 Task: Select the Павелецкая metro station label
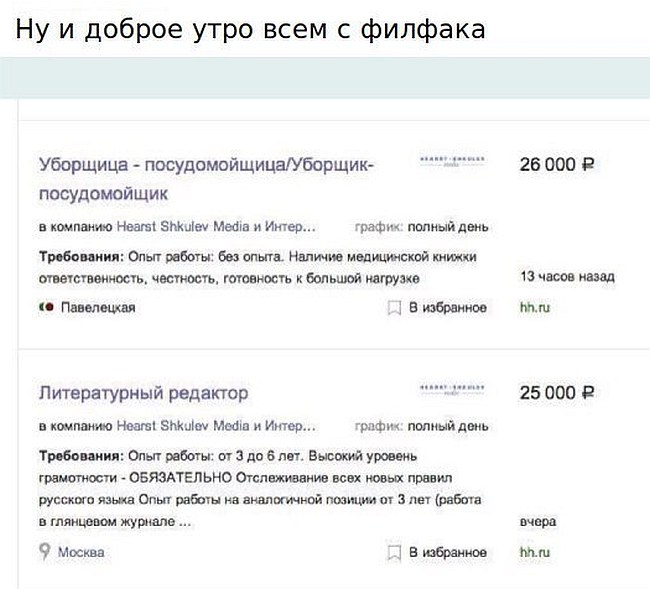coord(98,308)
